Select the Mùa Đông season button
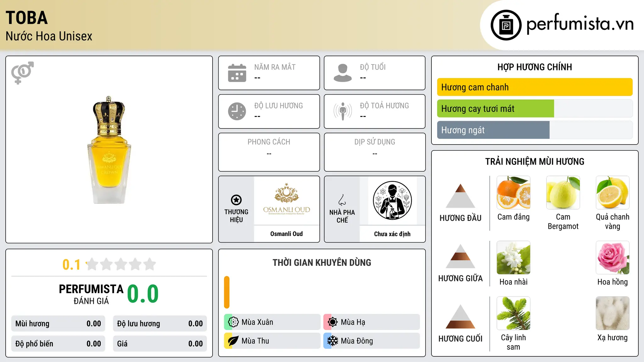The image size is (644, 362). (x=372, y=341)
